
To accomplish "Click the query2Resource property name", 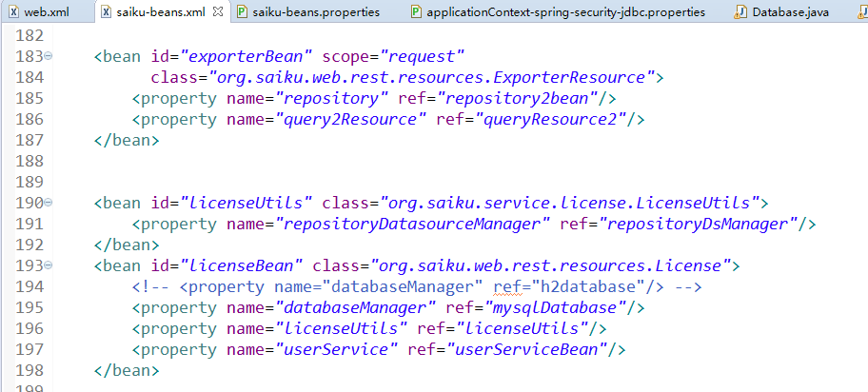I will coord(350,120).
